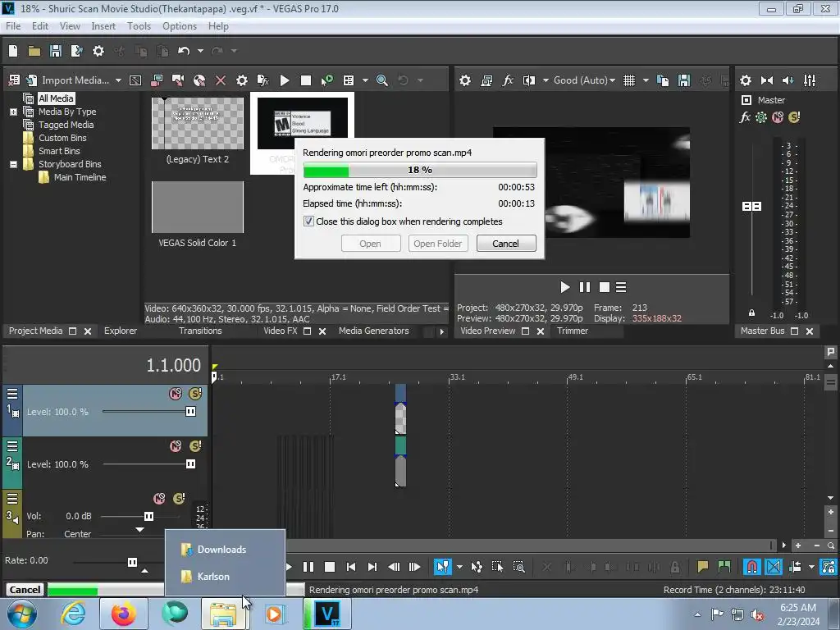Open media properties gear in Project Media toolbar
The width and height of the screenshot is (840, 630).
(x=242, y=80)
